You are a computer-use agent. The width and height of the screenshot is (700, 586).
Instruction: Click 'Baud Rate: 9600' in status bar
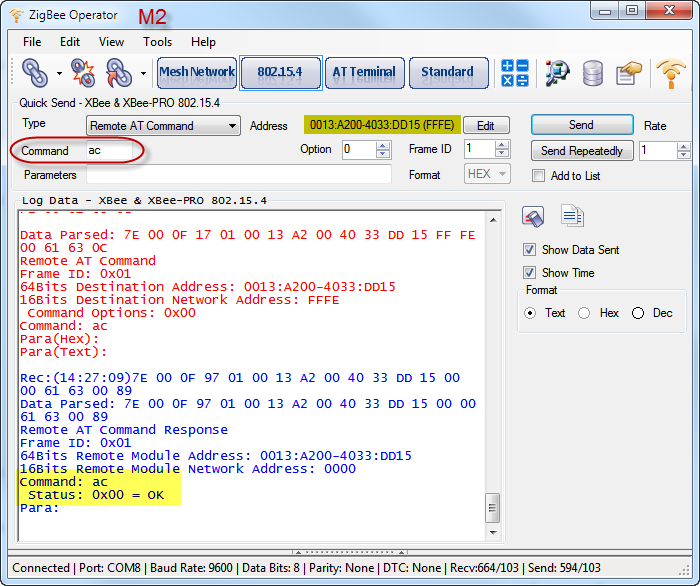click(191, 568)
